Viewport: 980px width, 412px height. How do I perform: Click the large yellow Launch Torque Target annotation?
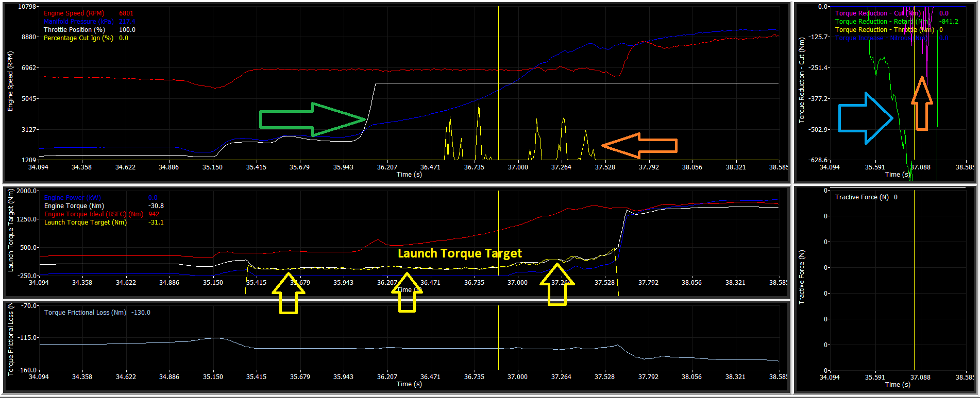click(x=460, y=253)
